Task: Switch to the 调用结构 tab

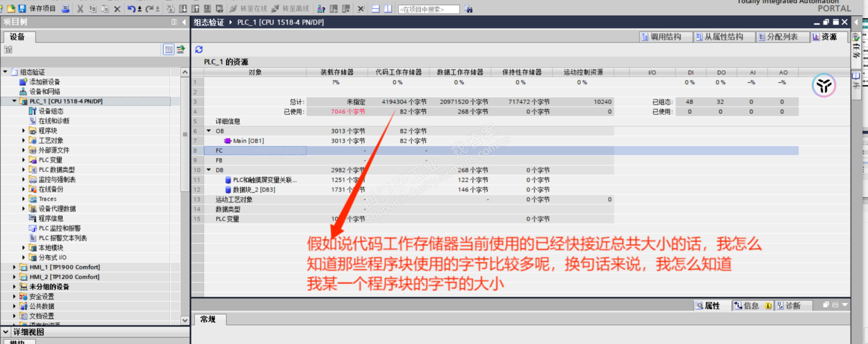Action: pyautogui.click(x=666, y=37)
